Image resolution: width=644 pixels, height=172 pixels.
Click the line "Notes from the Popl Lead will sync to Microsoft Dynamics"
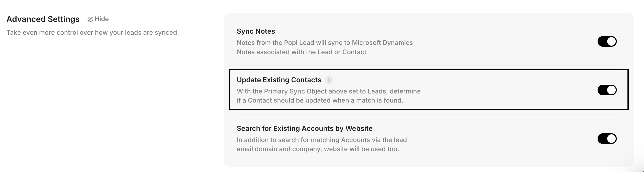tap(324, 43)
